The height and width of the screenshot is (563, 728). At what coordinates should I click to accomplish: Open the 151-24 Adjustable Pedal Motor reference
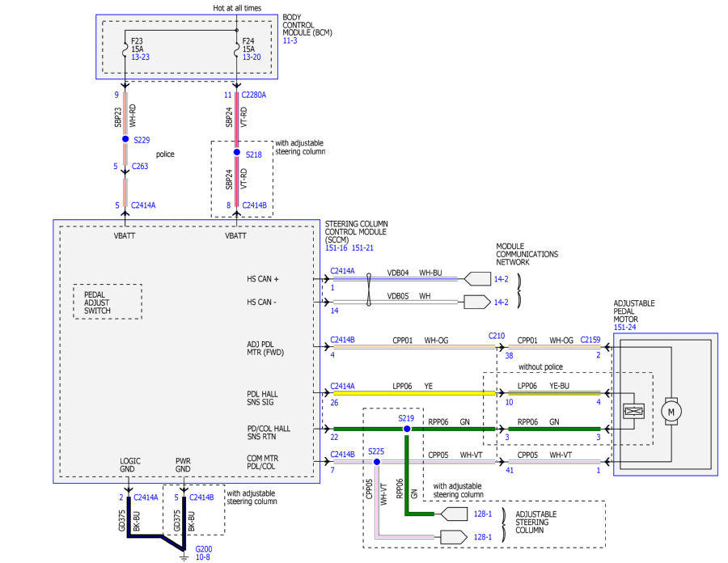[625, 328]
